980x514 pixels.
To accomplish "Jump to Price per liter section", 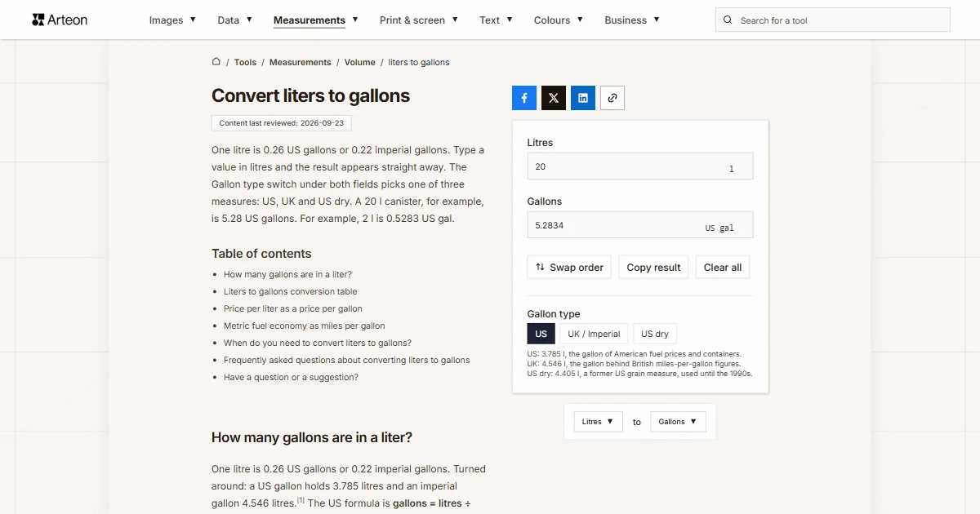I will point(293,308).
